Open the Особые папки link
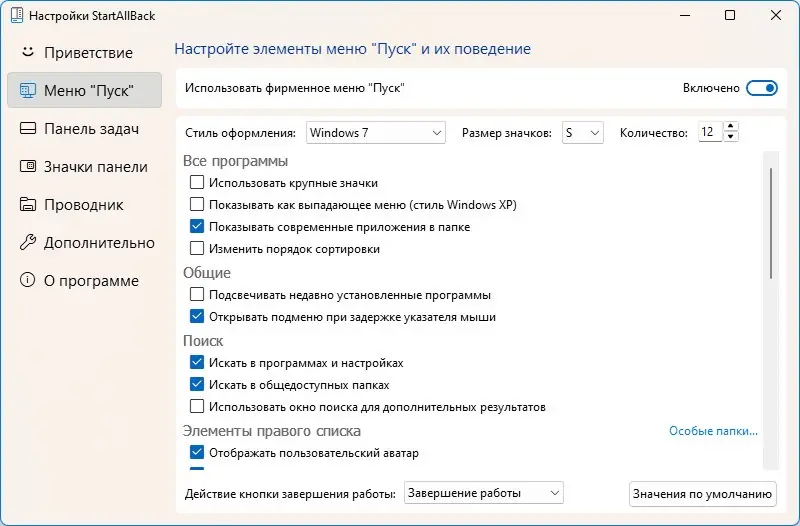 coord(713,432)
